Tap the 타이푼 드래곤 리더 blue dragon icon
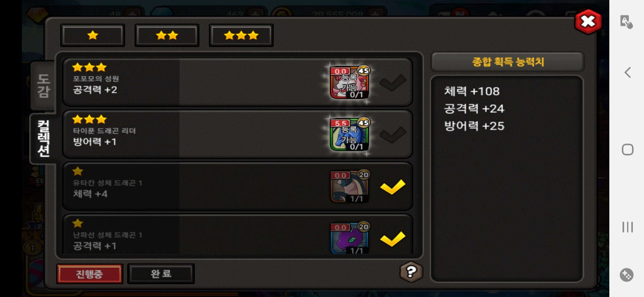This screenshot has width=644, height=297. (349, 134)
